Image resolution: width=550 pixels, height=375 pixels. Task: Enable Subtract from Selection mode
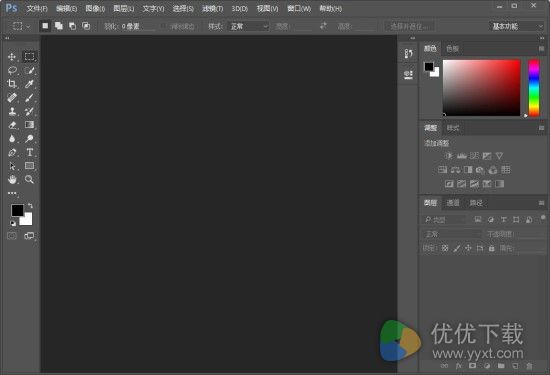pos(72,26)
